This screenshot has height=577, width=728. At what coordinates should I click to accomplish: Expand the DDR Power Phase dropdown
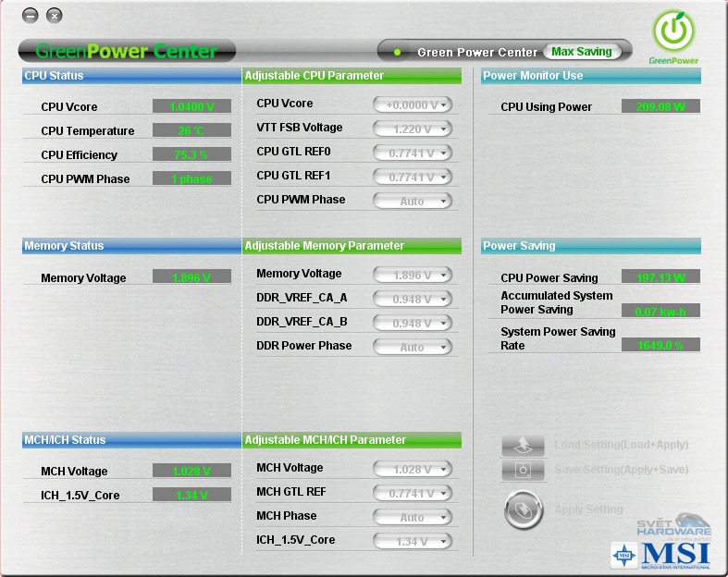[x=412, y=347]
